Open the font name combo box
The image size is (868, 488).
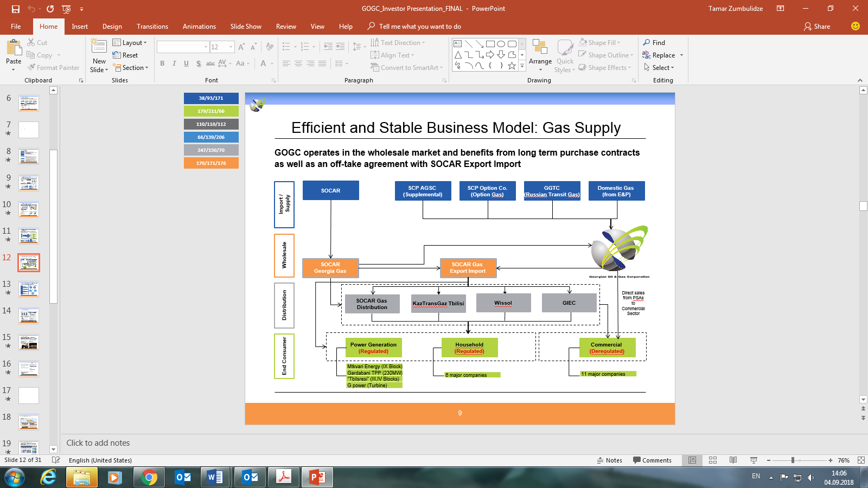[x=183, y=47]
